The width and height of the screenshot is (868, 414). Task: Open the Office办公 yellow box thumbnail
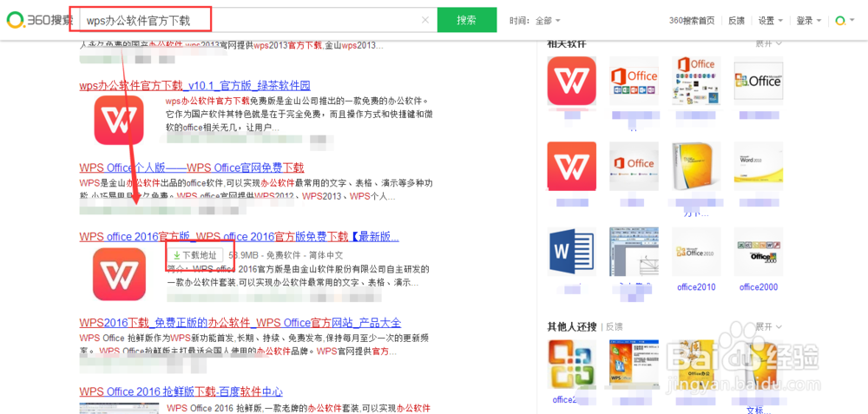click(696, 365)
